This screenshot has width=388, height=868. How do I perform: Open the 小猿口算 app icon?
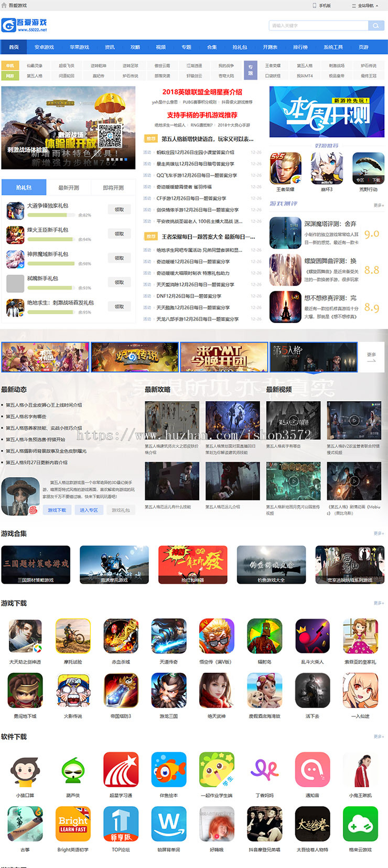25,769
